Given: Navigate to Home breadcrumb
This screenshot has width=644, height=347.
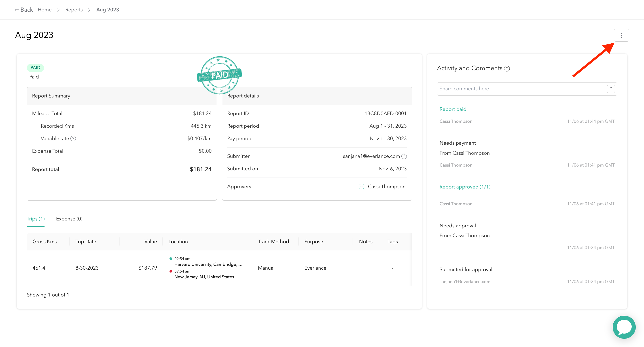Looking at the screenshot, I should 44,9.
